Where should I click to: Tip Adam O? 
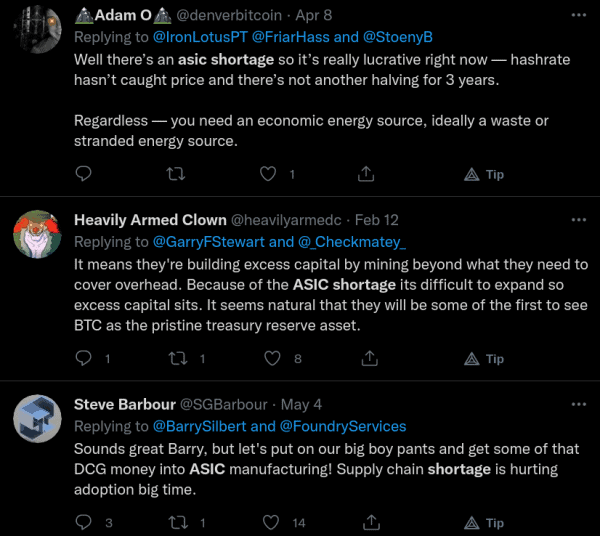point(485,174)
